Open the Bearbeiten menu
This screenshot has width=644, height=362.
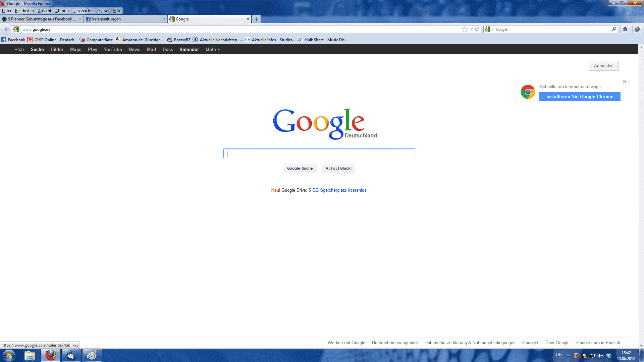(x=24, y=11)
